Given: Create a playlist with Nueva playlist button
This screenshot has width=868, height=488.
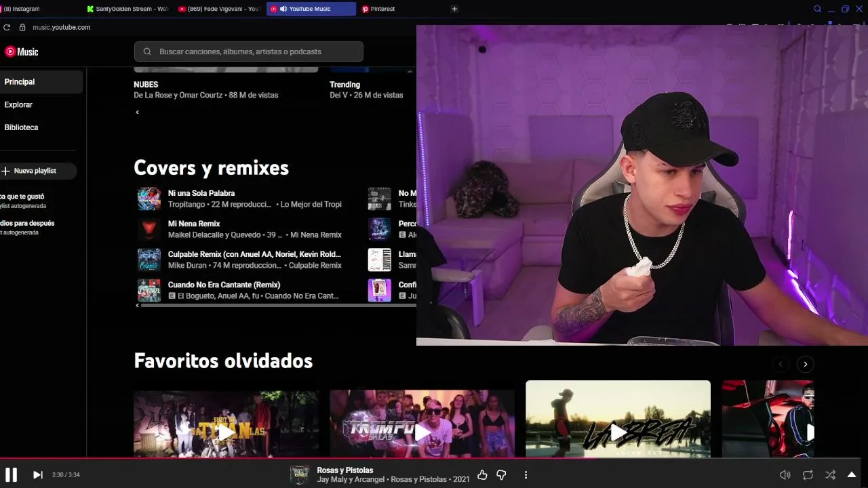Looking at the screenshot, I should (38, 171).
